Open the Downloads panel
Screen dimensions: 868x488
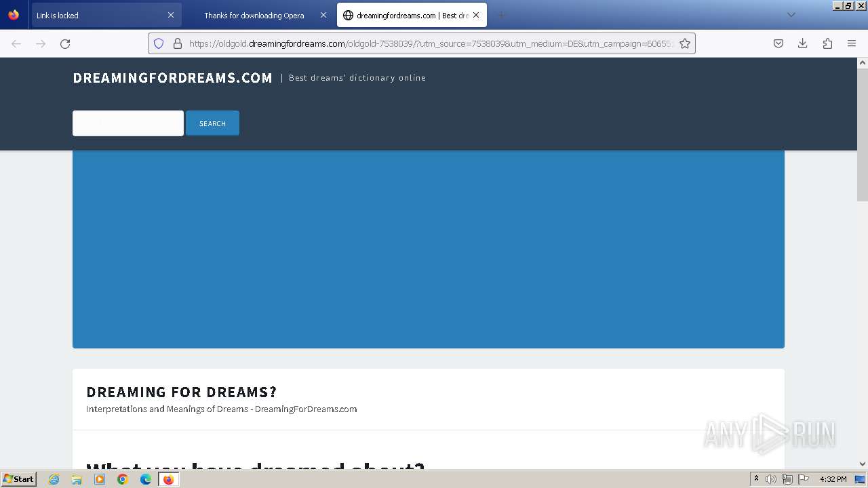(x=803, y=43)
